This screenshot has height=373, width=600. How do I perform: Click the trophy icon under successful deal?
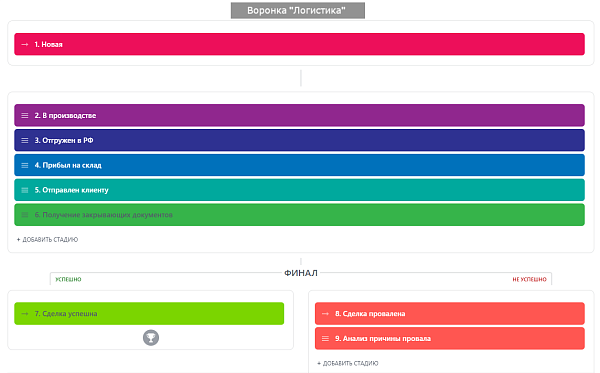(151, 338)
